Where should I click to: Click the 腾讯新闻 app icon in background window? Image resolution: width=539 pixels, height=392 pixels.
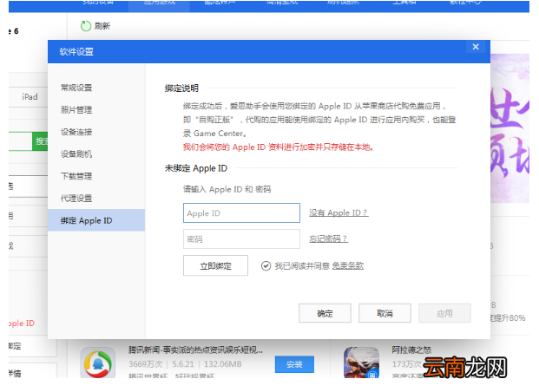pyautogui.click(x=97, y=363)
